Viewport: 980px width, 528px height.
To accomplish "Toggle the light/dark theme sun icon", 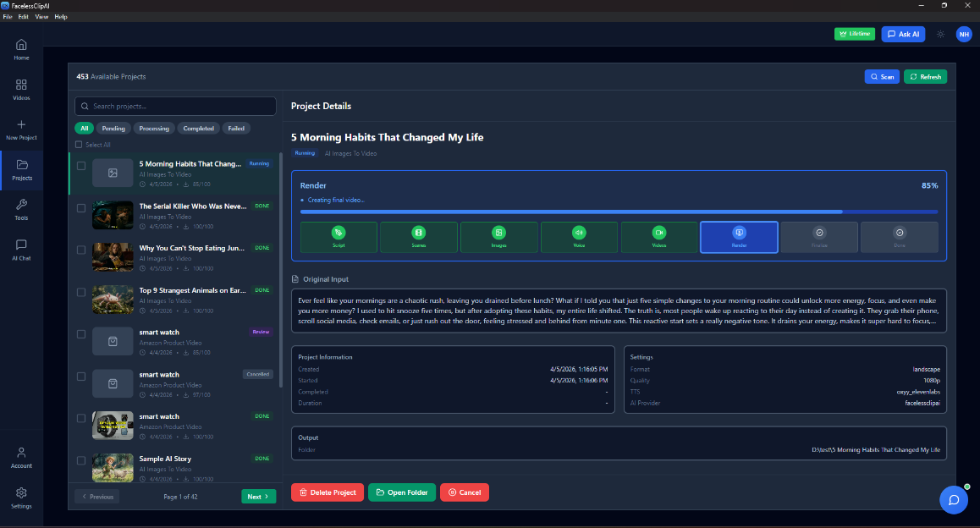I will [x=940, y=35].
